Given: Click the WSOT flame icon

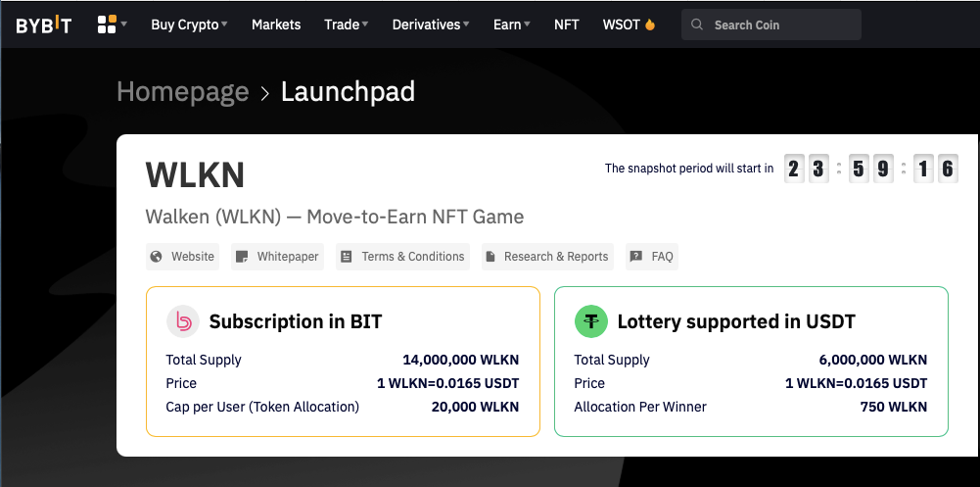Looking at the screenshot, I should coord(650,24).
